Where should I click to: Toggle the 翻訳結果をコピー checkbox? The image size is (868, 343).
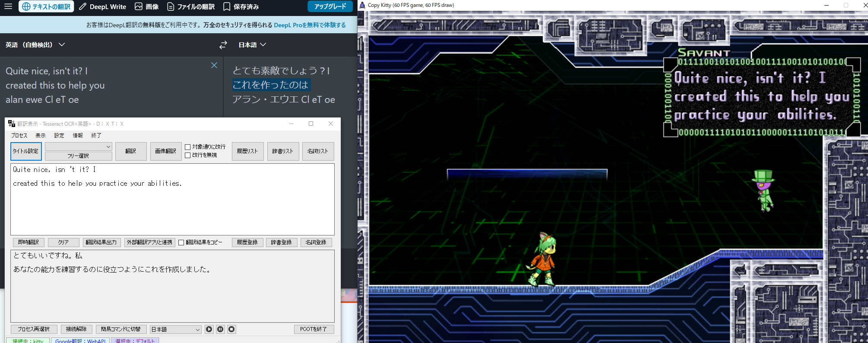[x=181, y=242]
